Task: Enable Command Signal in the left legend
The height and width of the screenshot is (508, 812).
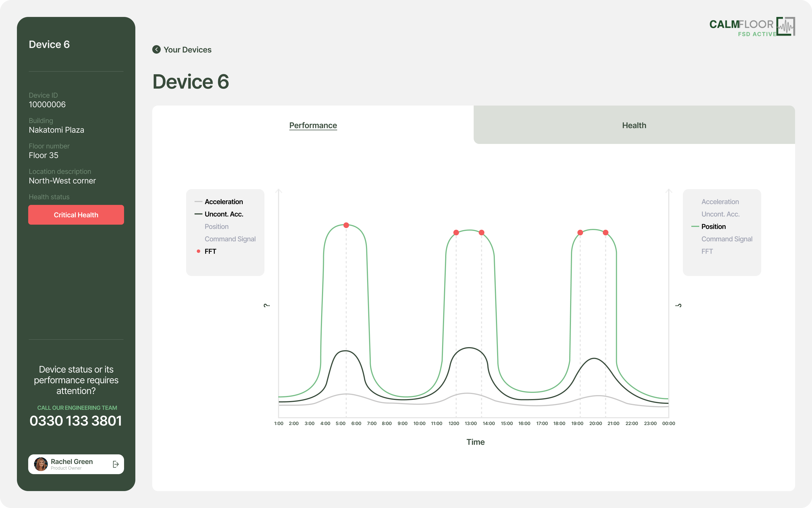Action: point(230,239)
